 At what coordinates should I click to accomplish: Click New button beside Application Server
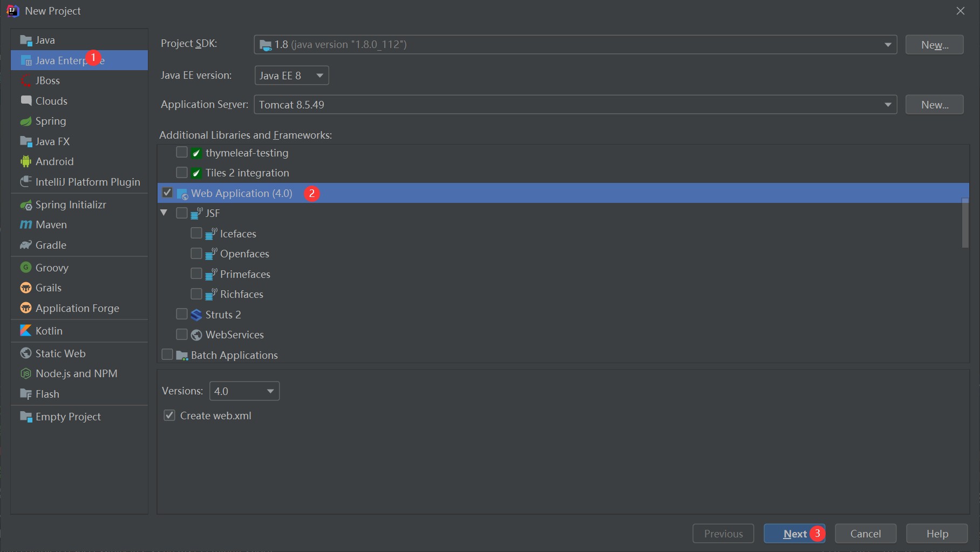(934, 105)
